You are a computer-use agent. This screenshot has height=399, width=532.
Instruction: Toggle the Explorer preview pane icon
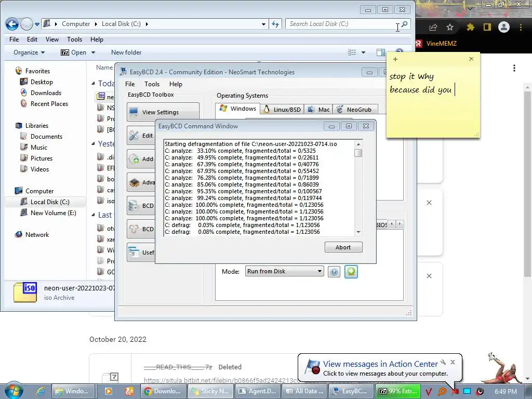point(381,52)
